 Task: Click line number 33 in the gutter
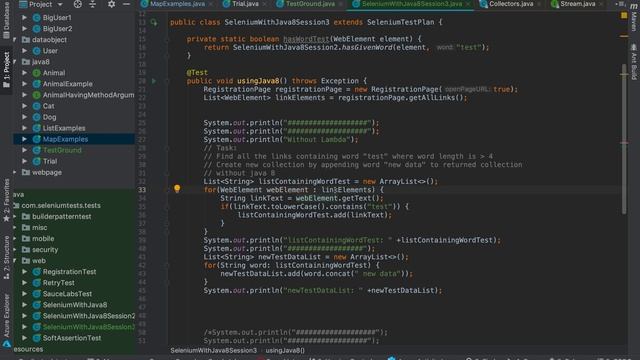click(142, 190)
